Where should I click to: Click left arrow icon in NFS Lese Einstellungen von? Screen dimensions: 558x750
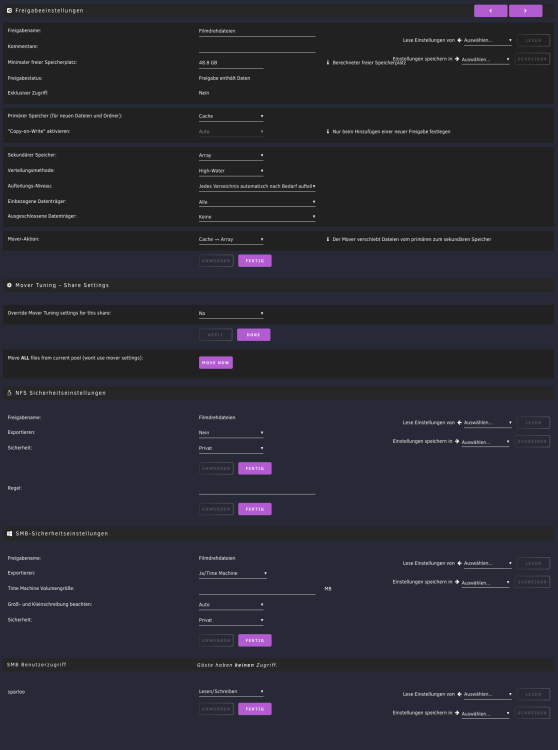pyautogui.click(x=459, y=422)
